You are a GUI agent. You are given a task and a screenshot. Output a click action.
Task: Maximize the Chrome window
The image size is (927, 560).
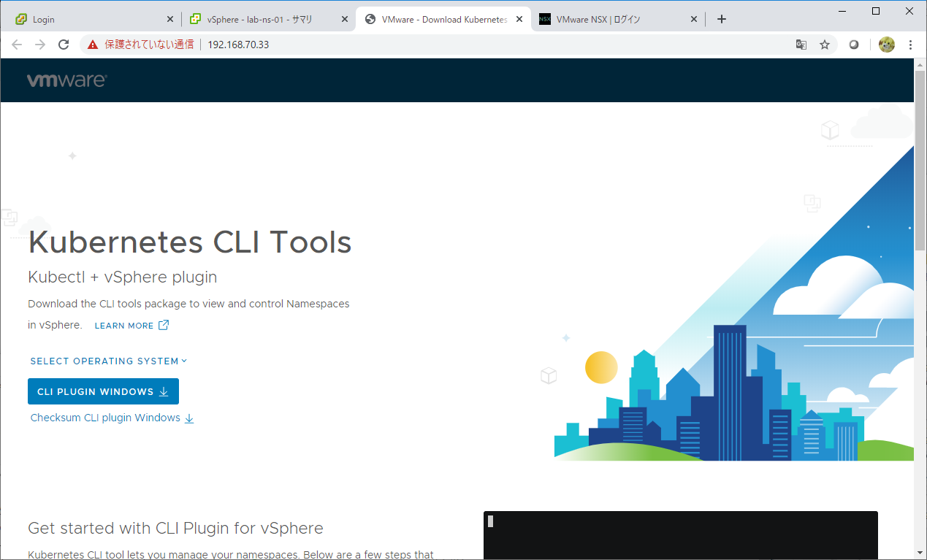[x=876, y=11]
